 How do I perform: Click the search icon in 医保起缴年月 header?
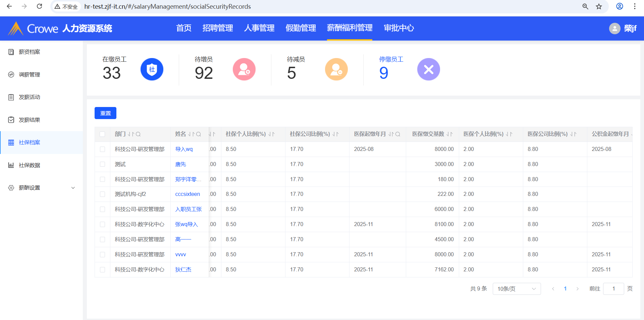(x=398, y=134)
